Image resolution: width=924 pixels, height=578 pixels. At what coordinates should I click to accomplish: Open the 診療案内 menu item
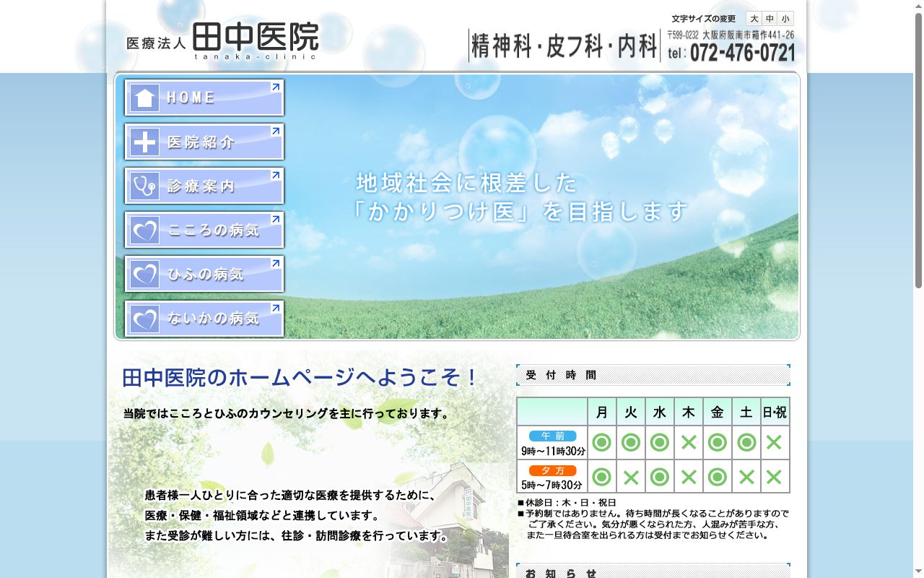[x=204, y=186]
